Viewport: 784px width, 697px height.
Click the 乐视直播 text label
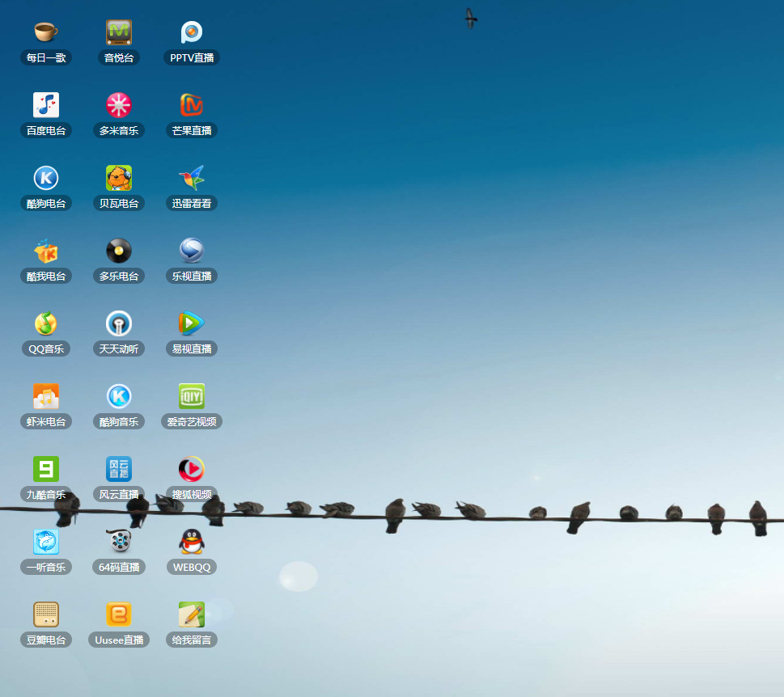(192, 277)
